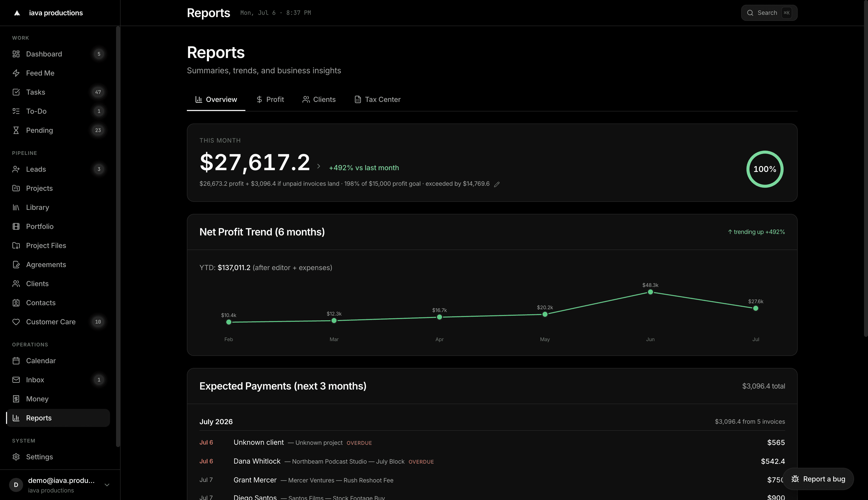The width and height of the screenshot is (868, 500).
Task: Click the 100% profit goal progress ring
Action: [765, 169]
